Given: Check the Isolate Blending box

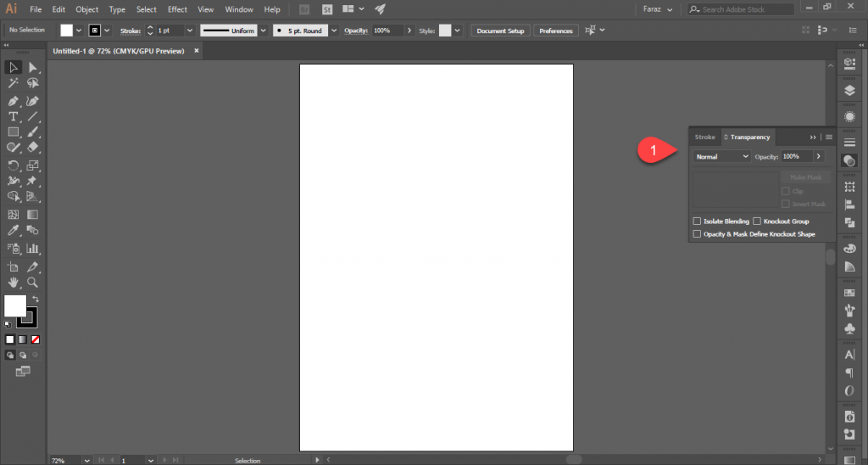Looking at the screenshot, I should coord(697,221).
